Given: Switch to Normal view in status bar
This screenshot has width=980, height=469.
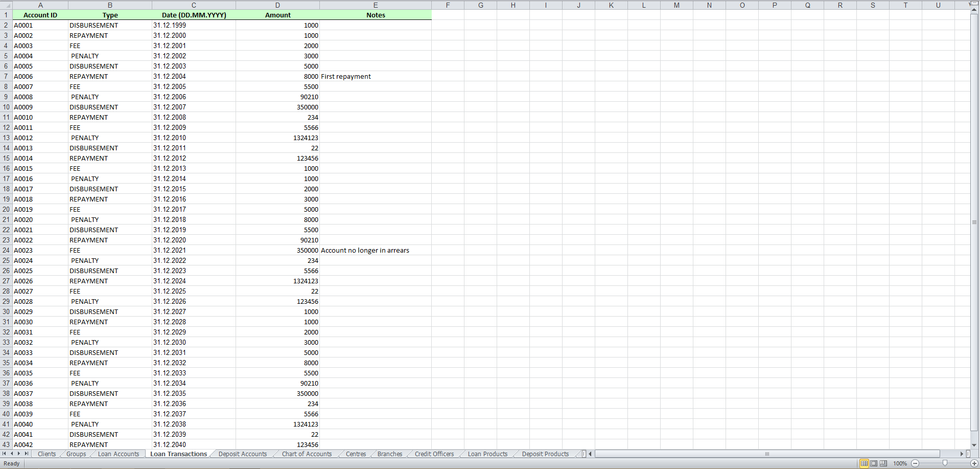Looking at the screenshot, I should click(x=864, y=463).
